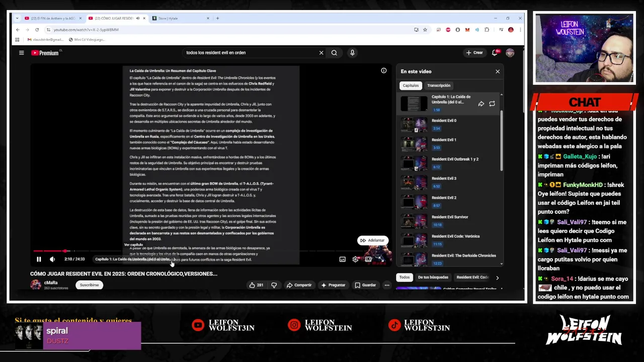Screen dimensions: 644x362
Task: Open more actions three-dot menu
Action: click(387, 285)
